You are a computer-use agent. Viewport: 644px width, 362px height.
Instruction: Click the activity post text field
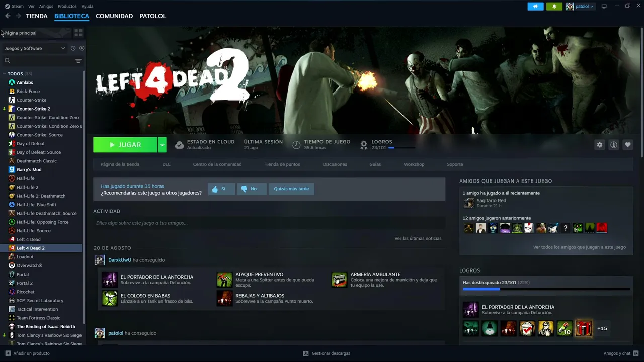coord(269,223)
